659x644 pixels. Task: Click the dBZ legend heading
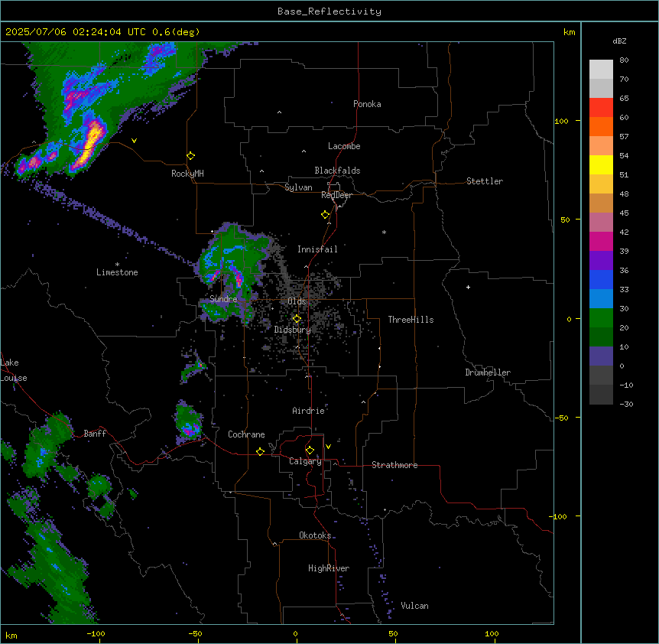coord(619,41)
